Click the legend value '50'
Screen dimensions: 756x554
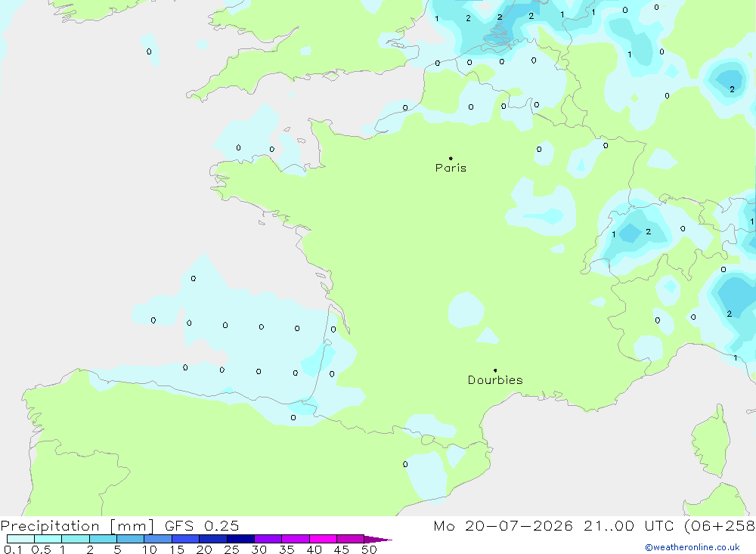pos(369,549)
